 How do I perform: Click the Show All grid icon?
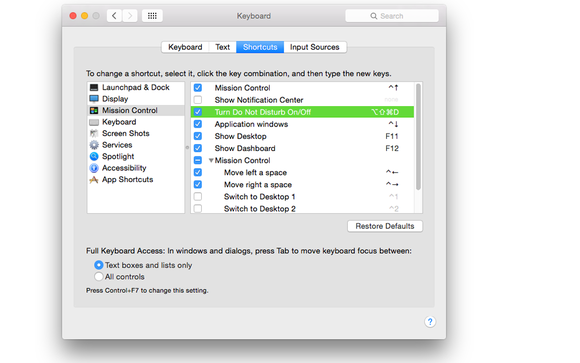(152, 16)
